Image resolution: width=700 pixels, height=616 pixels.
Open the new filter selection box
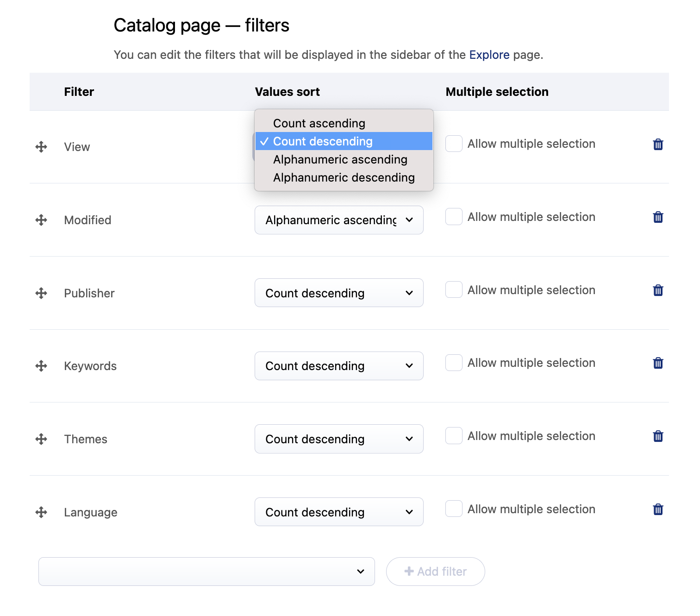(x=206, y=572)
